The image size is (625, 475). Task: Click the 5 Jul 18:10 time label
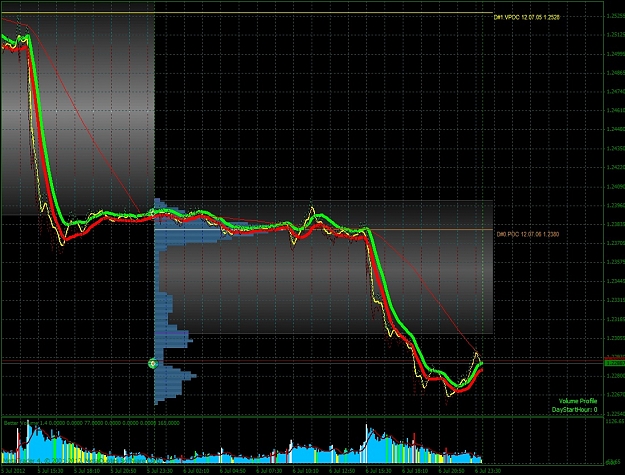pyautogui.click(x=87, y=471)
